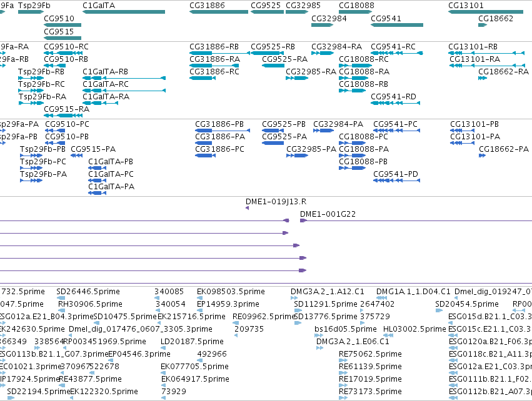532x401 pixels.
Task: Click protein CG18088-PB
Action: tap(352, 168)
